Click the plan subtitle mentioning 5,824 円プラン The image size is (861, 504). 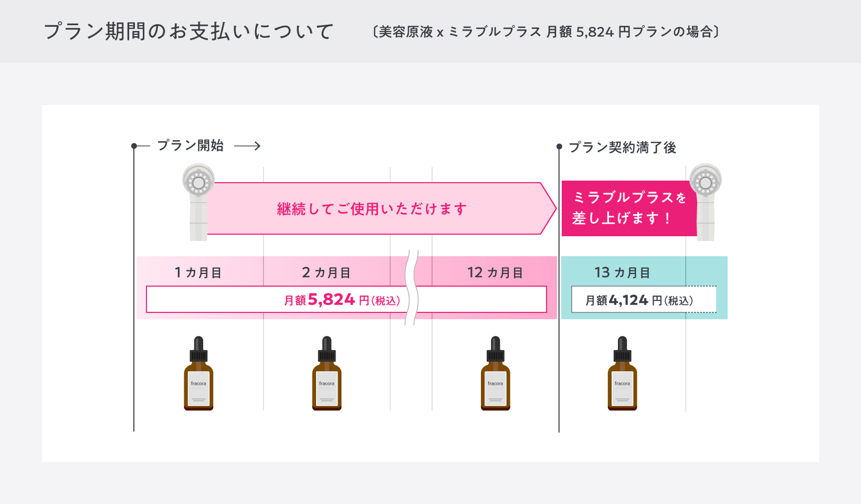545,32
